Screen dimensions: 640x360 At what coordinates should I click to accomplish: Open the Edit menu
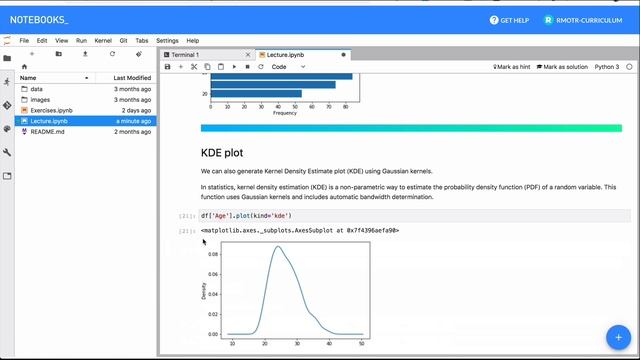42,40
